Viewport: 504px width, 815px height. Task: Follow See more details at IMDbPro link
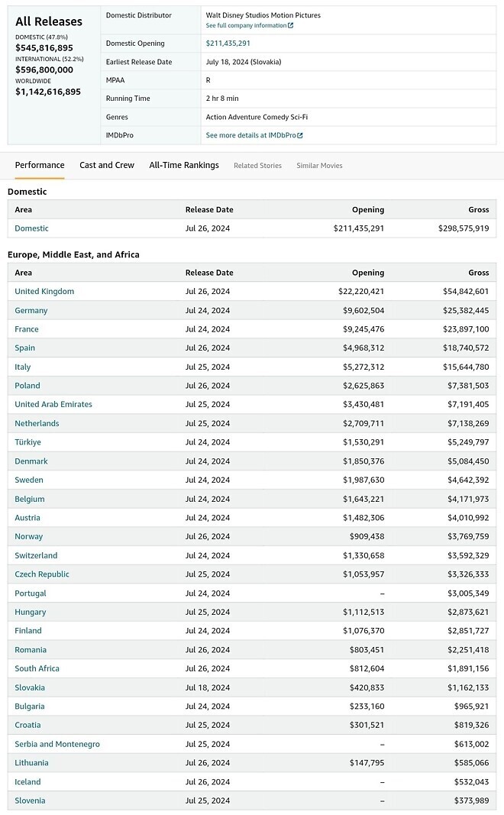click(x=250, y=136)
